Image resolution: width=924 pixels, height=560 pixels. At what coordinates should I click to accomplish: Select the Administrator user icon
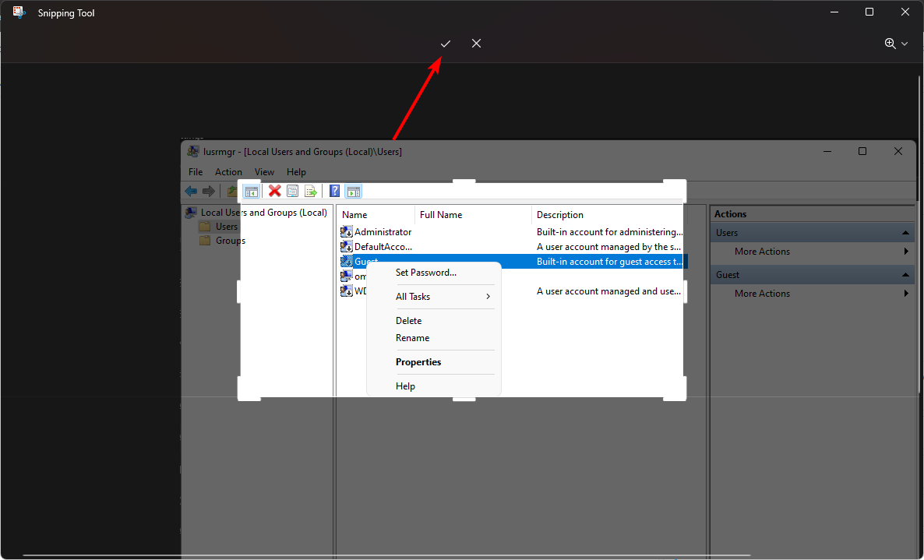tap(346, 231)
